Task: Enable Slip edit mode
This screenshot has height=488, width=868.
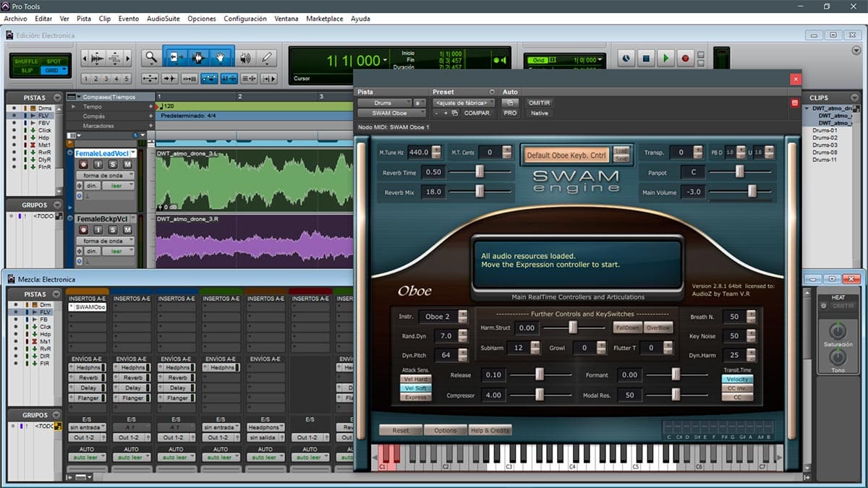Action: (x=25, y=70)
